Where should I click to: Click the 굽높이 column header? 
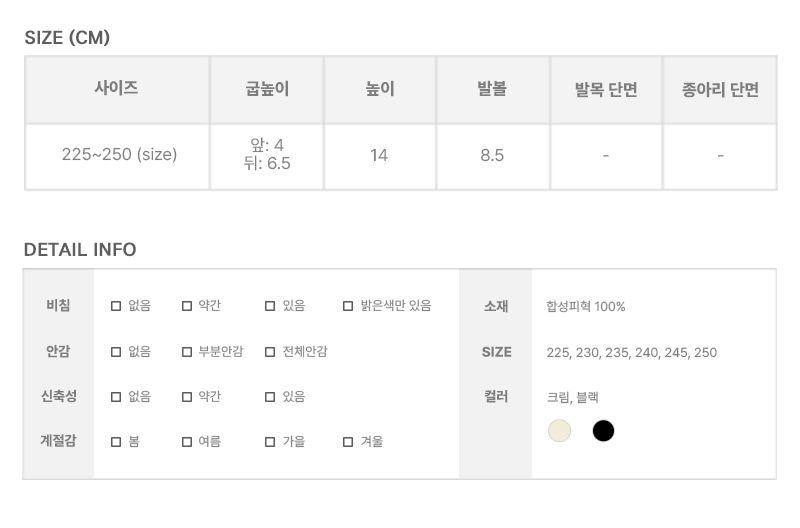pos(267,89)
